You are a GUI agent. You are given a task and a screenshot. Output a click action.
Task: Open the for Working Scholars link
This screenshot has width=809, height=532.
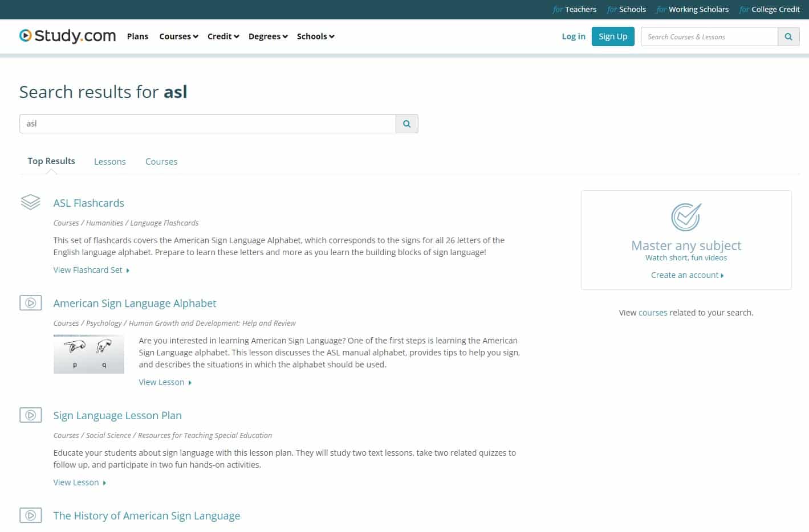click(x=692, y=9)
